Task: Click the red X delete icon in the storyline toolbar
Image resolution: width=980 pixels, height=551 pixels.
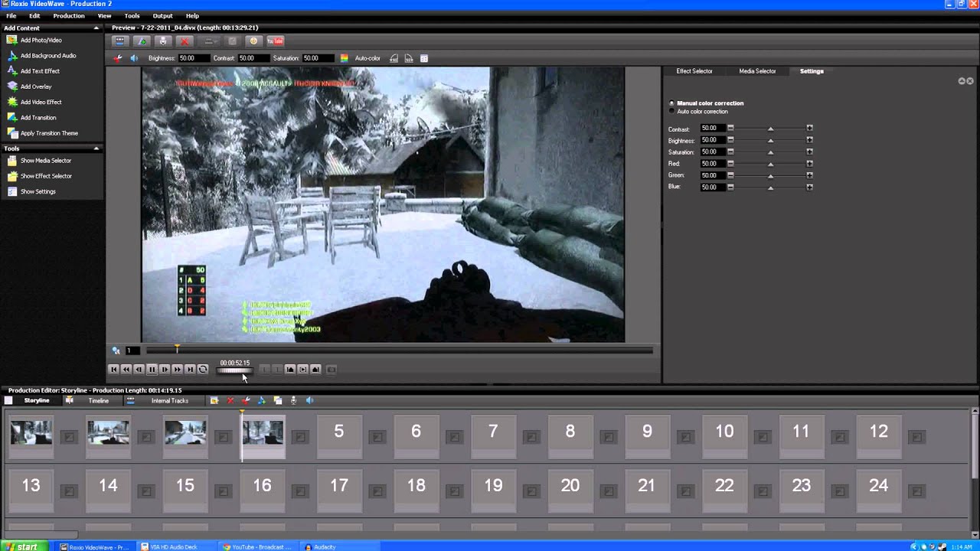Action: [230, 400]
